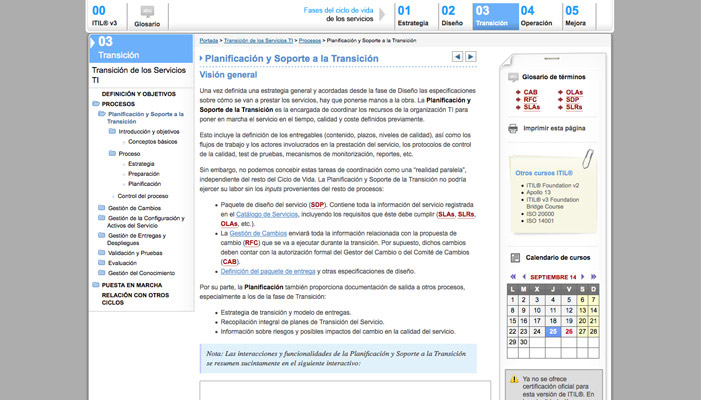Switch to 02 Diseño tab
701x400 pixels.
point(453,16)
